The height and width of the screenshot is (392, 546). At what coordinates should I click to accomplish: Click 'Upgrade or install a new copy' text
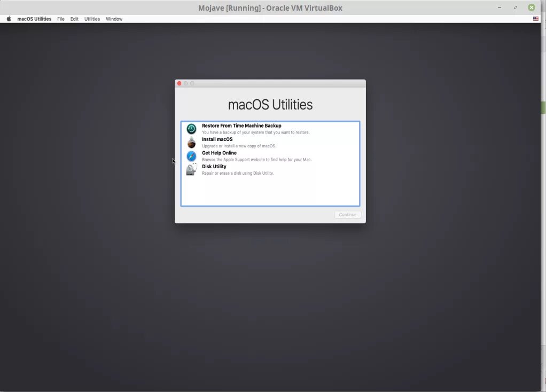239,146
